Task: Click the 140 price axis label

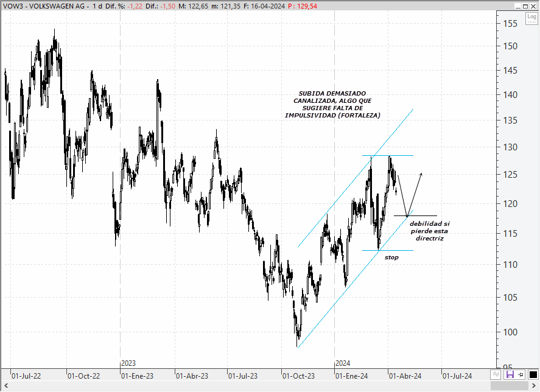Action: [510, 95]
